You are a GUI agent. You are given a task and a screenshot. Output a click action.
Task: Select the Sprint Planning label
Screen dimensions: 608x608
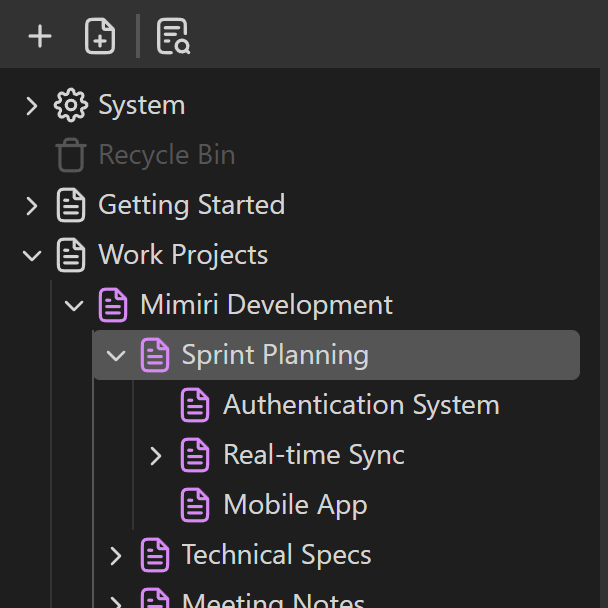pyautogui.click(x=275, y=355)
